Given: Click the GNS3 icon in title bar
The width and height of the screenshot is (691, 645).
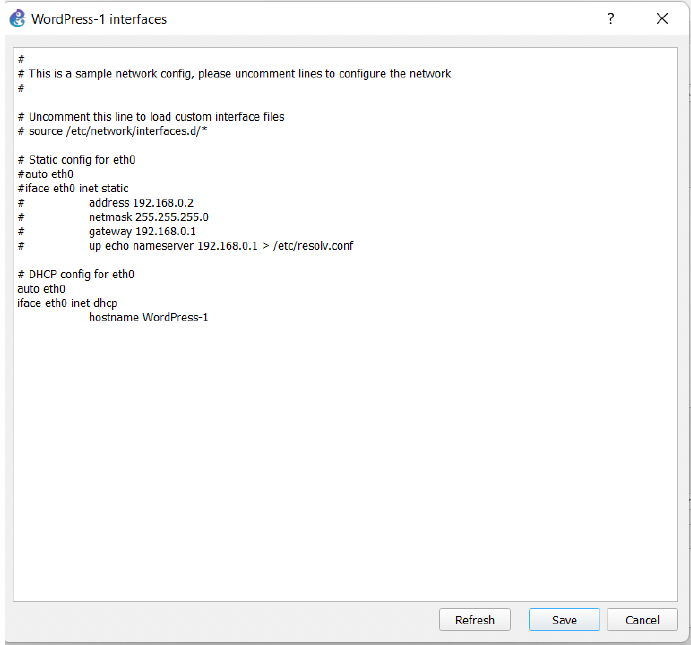Looking at the screenshot, I should (17, 19).
